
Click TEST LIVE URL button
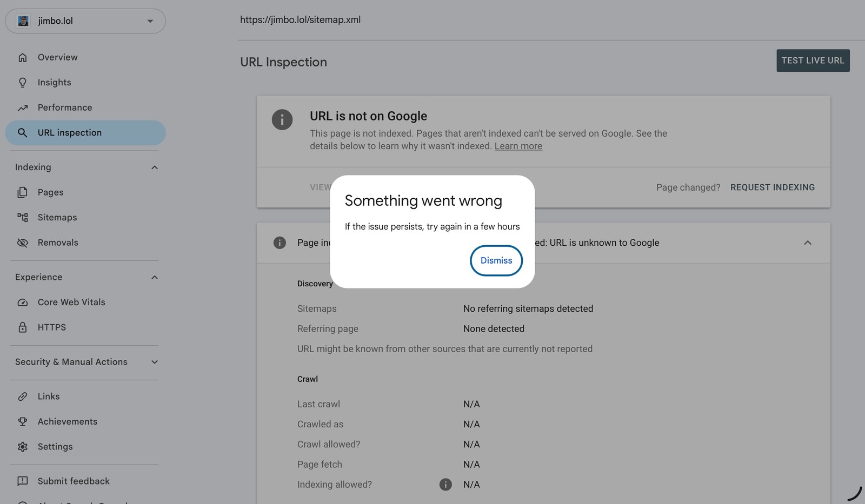[x=813, y=61]
